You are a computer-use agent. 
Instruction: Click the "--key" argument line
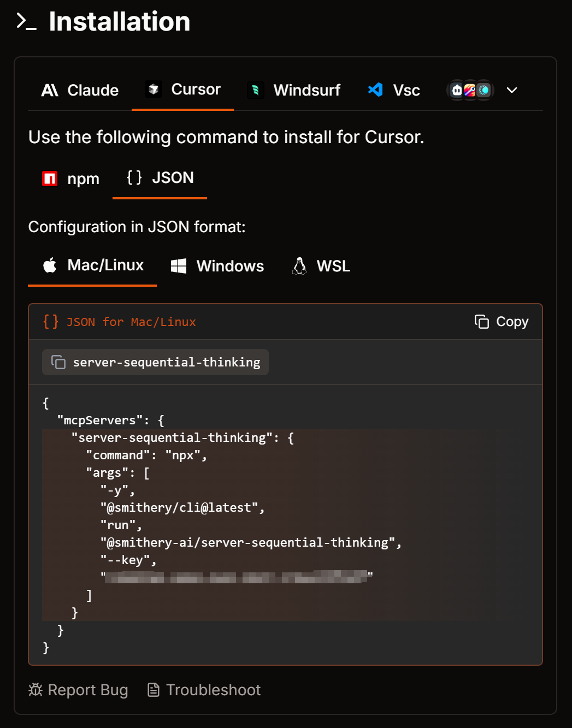point(128,560)
